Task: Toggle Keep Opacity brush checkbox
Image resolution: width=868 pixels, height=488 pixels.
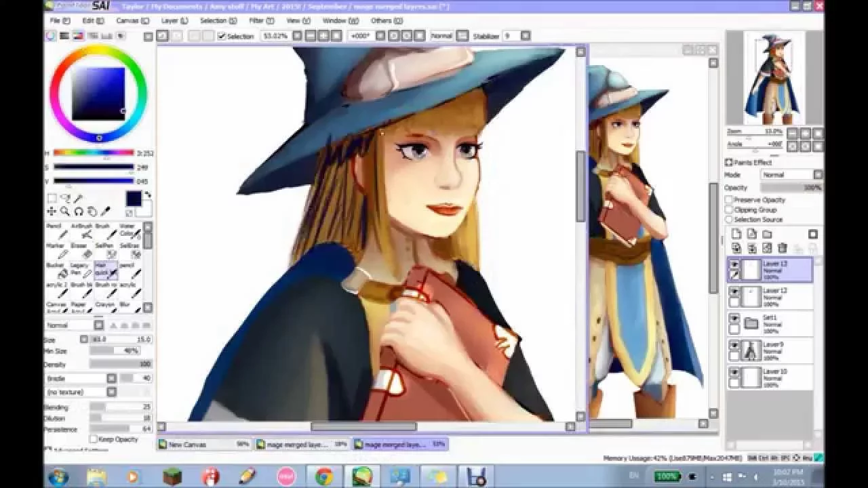Action: (94, 439)
